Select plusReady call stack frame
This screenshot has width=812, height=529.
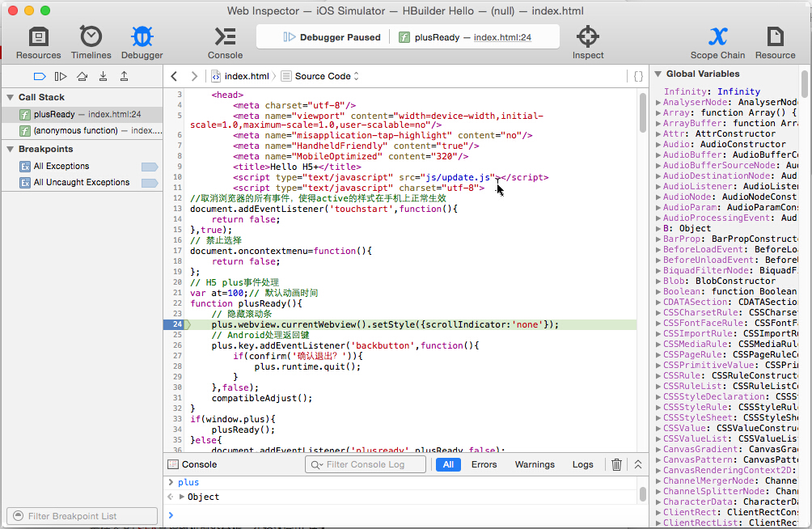[82, 115]
